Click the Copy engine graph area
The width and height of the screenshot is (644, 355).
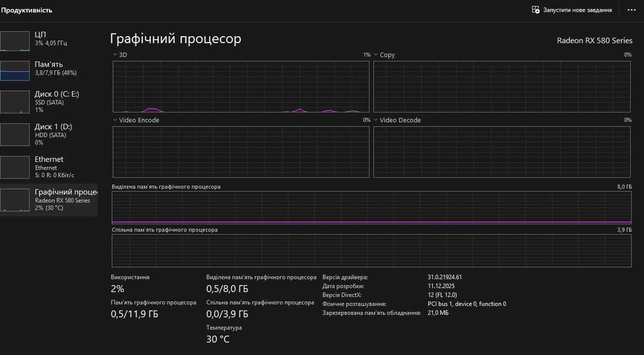point(502,87)
